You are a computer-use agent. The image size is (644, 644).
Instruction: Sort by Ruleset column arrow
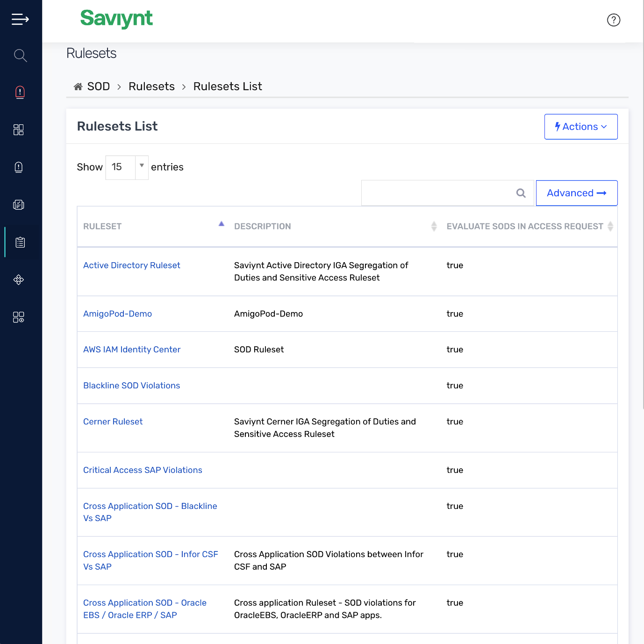point(222,224)
